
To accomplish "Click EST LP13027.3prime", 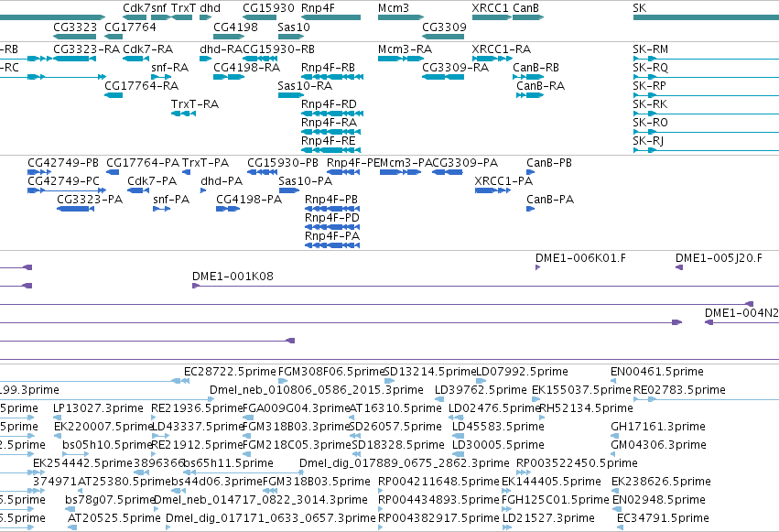I will [98, 408].
